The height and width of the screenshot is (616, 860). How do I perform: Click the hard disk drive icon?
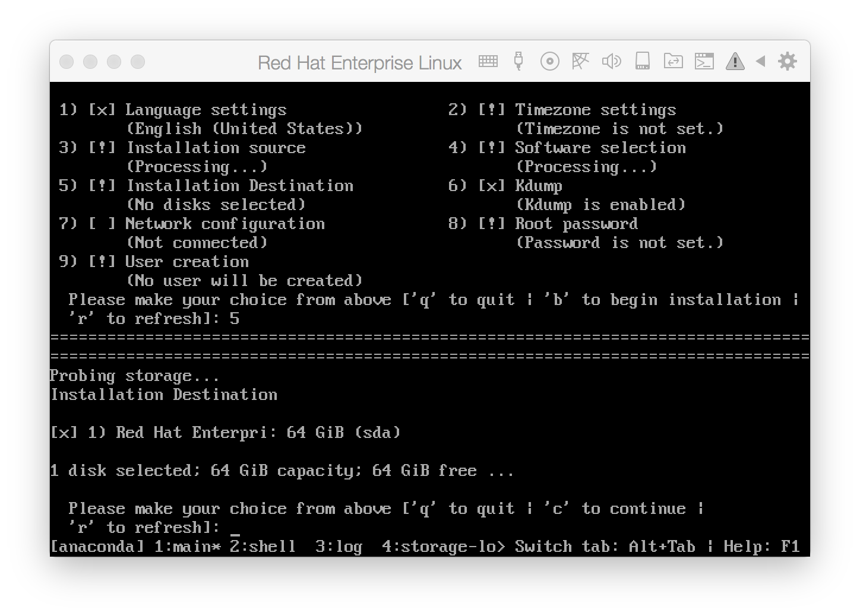click(642, 61)
